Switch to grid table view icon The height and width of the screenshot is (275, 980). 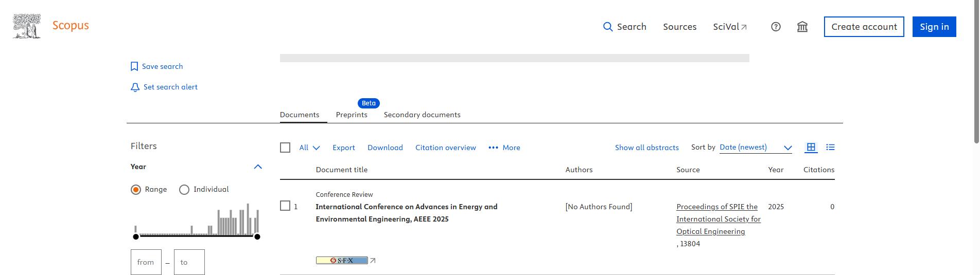tap(811, 148)
